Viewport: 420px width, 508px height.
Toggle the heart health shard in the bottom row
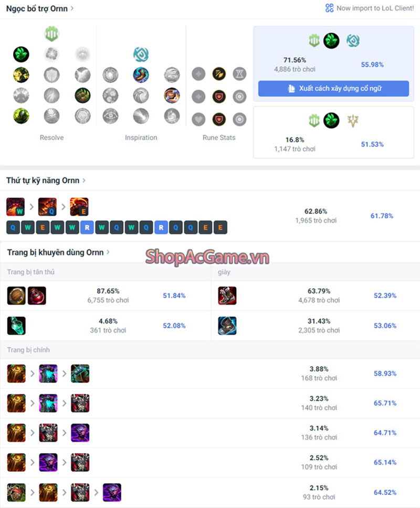pyautogui.click(x=198, y=120)
